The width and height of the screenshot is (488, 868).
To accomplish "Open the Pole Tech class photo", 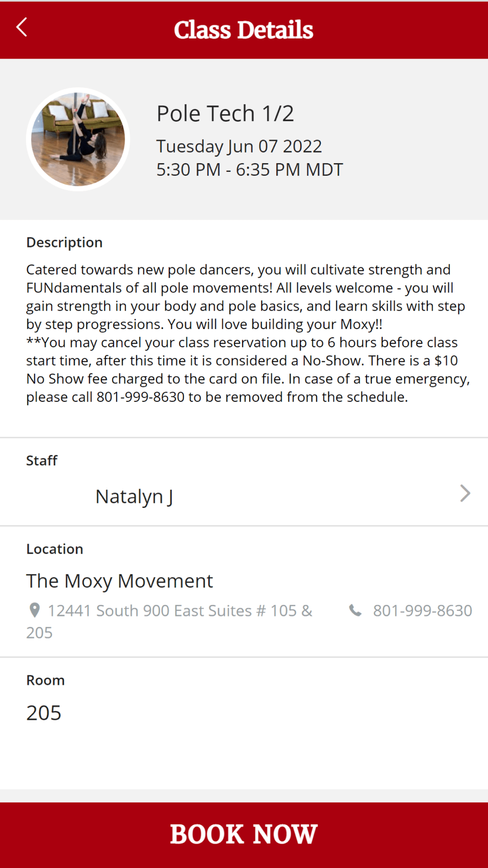I will tap(78, 140).
